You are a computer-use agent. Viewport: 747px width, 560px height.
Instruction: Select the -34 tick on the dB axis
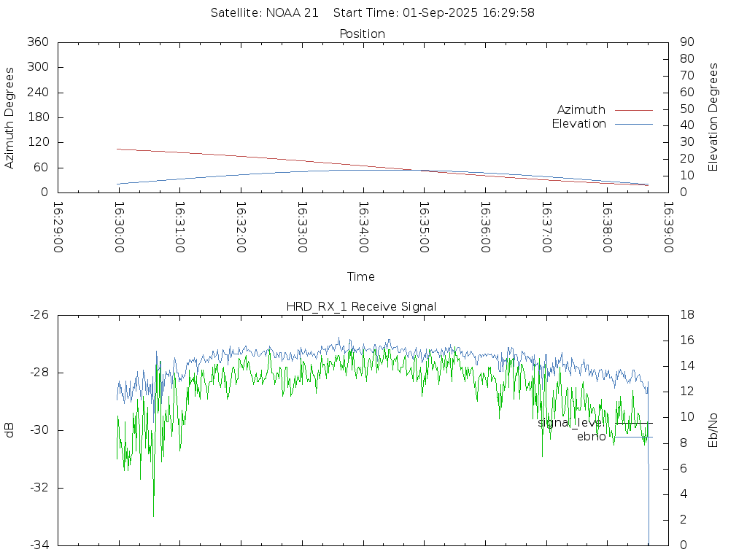point(39,545)
